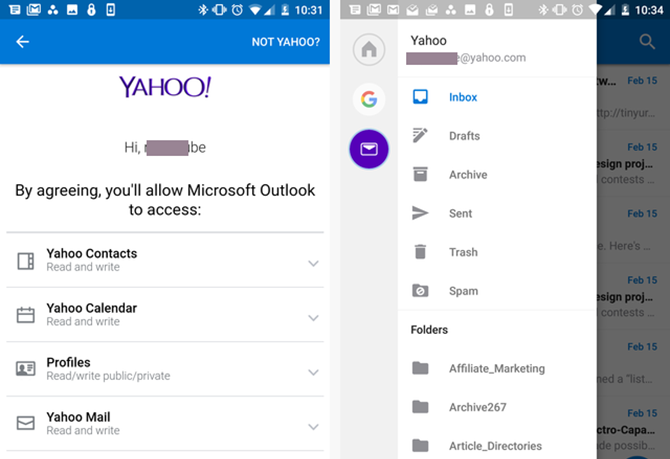Tap the Inbox tray icon
The image size is (670, 459).
(420, 97)
